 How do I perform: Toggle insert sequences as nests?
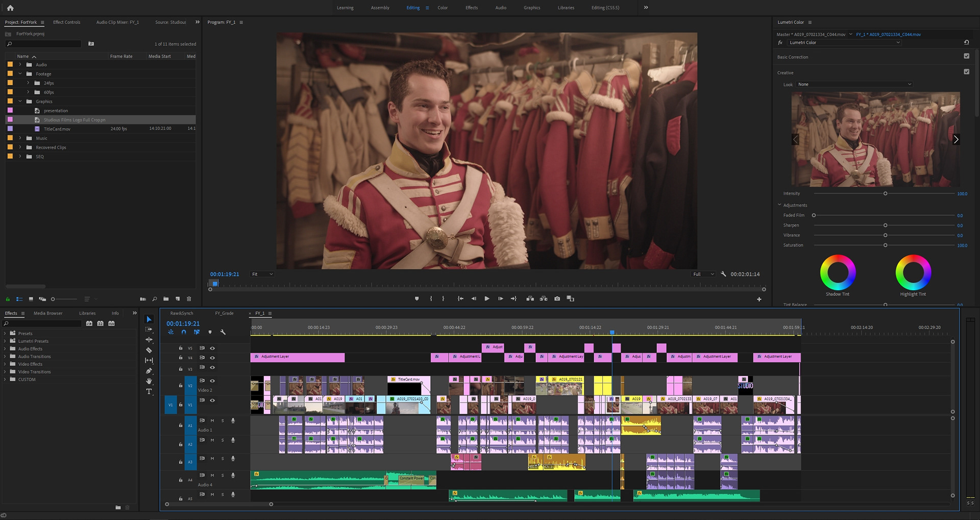tap(170, 332)
